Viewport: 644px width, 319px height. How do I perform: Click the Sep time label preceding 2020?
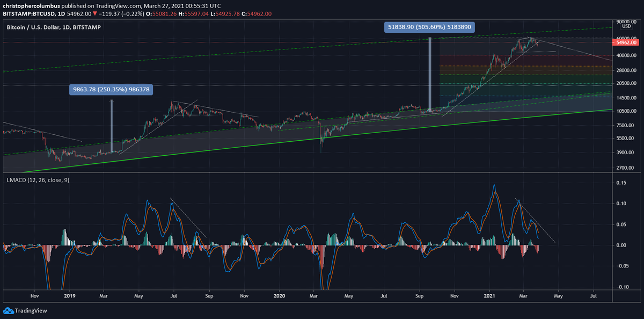pyautogui.click(x=209, y=295)
